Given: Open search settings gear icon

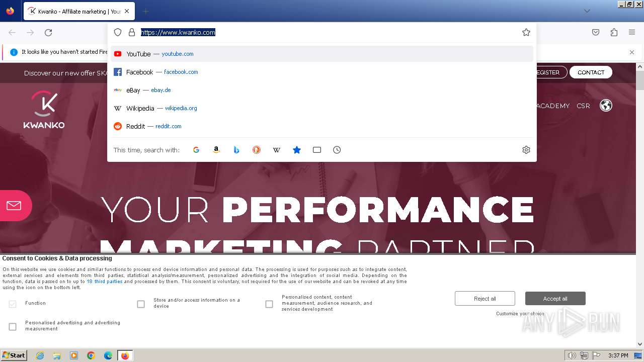Looking at the screenshot, I should tap(526, 150).
